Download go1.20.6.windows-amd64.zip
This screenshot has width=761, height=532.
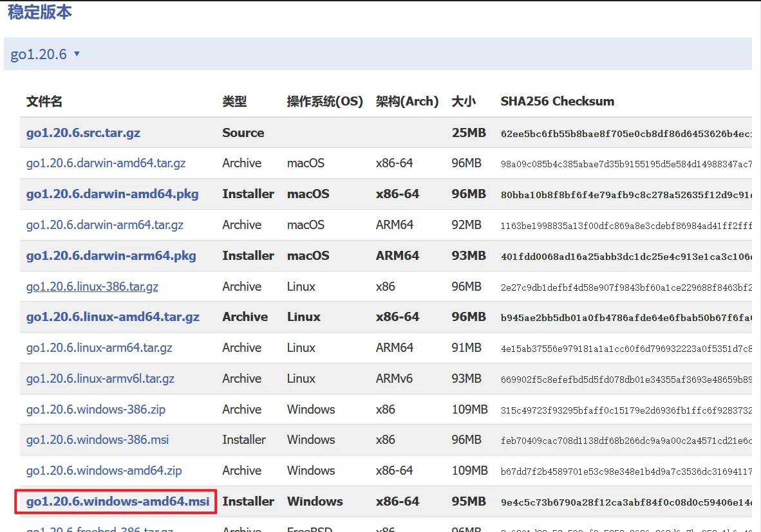click(x=104, y=470)
